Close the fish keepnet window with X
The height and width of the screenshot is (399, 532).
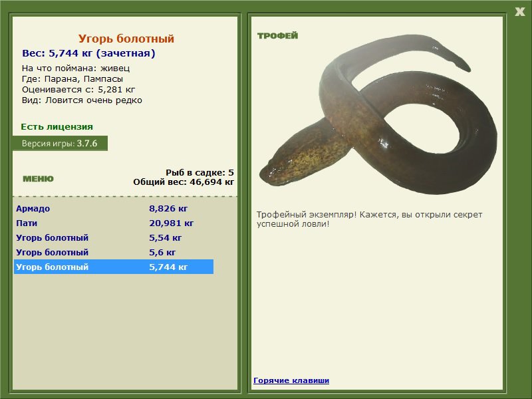pos(520,12)
